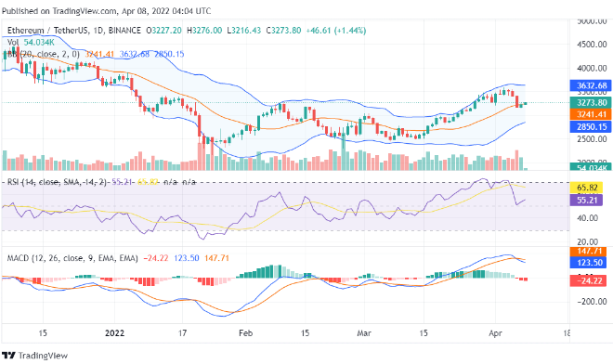Select the Bollinger Bands BB indicator legend

(96, 54)
